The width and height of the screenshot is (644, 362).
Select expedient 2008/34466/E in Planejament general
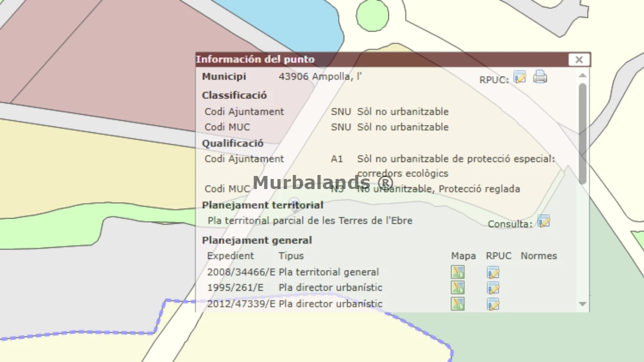pos(241,273)
